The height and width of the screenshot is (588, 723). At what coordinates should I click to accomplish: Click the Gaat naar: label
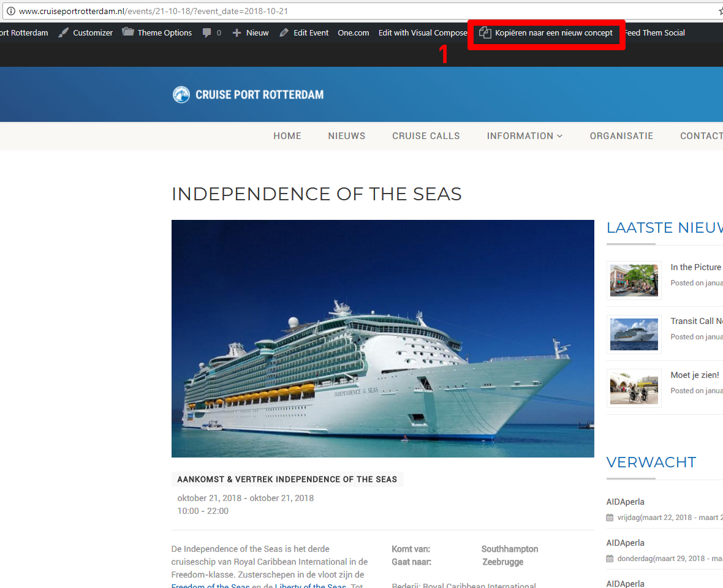tap(412, 562)
